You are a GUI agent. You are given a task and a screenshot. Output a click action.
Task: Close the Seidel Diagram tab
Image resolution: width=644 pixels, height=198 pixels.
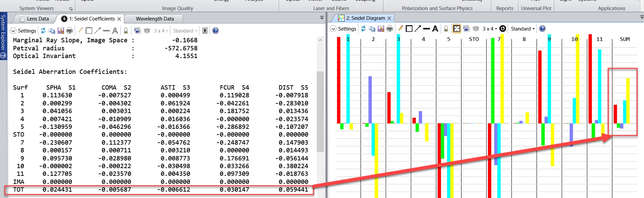point(389,18)
